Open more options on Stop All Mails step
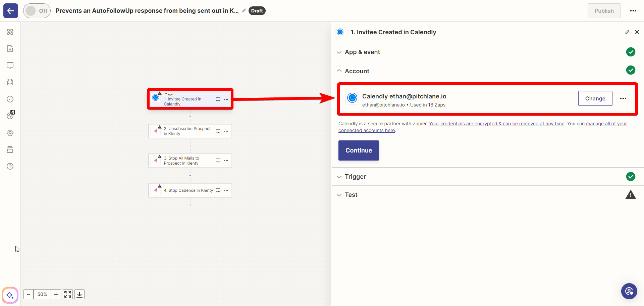Viewport: 644px width, 306px height. [226, 161]
